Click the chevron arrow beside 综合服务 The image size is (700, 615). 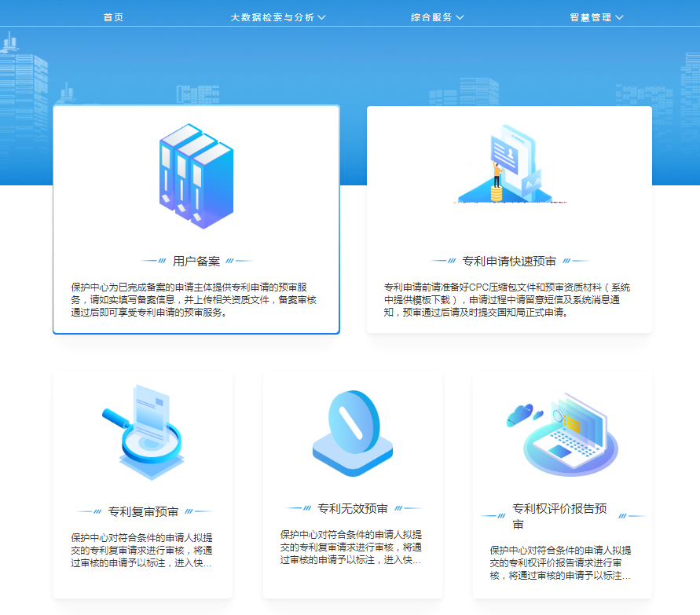460,17
